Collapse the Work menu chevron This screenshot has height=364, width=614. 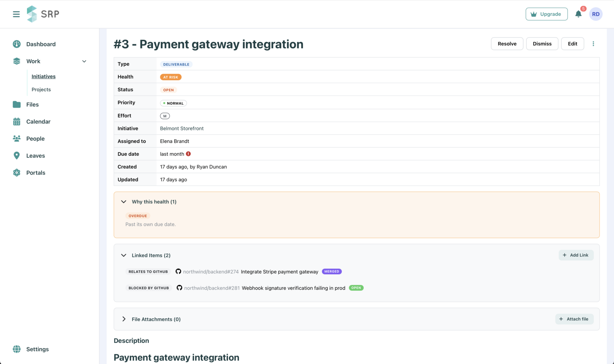click(84, 61)
